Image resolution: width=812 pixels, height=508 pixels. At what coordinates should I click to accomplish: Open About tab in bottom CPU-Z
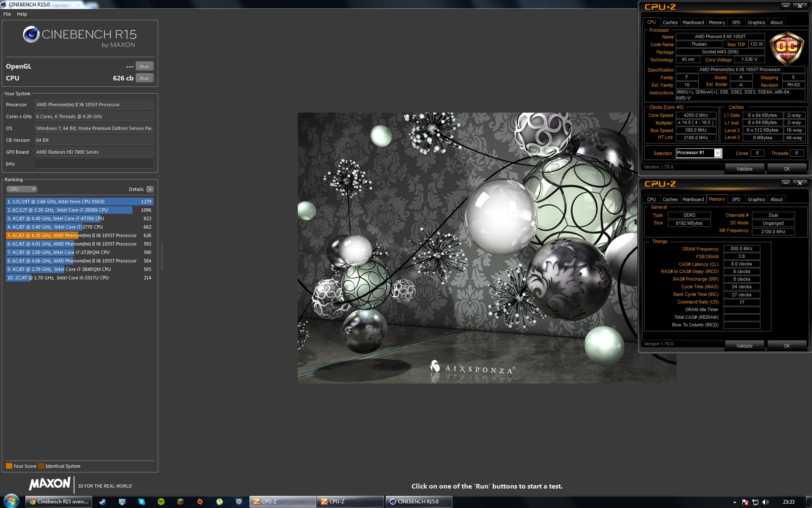point(776,199)
